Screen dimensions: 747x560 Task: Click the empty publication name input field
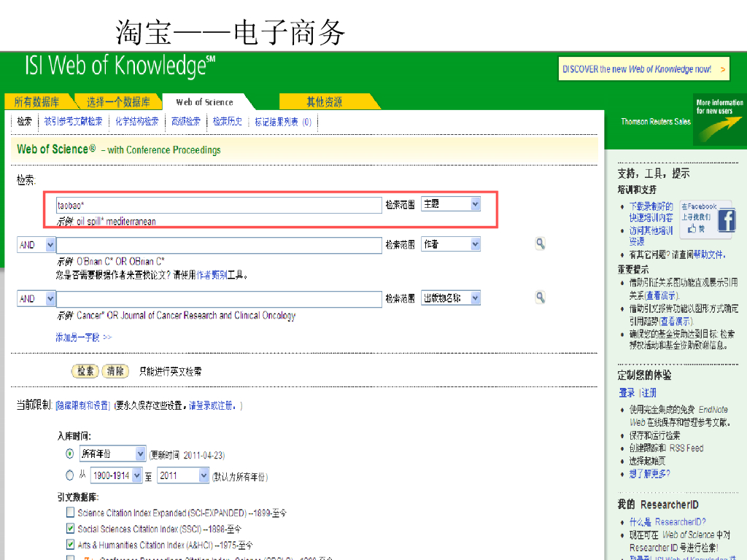(x=219, y=299)
